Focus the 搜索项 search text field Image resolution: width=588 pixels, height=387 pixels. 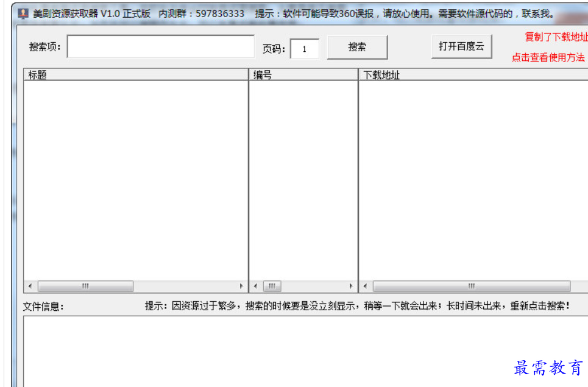click(160, 46)
